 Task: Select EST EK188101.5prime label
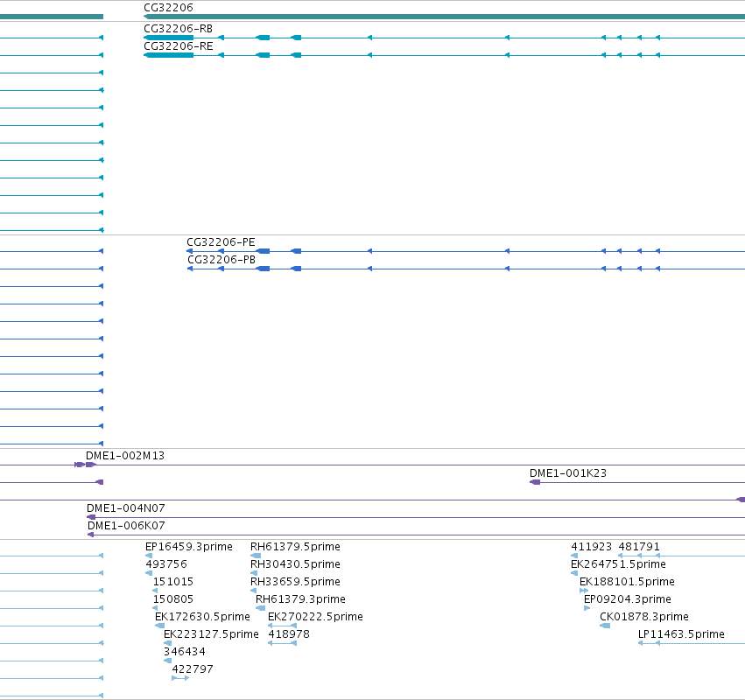click(627, 582)
